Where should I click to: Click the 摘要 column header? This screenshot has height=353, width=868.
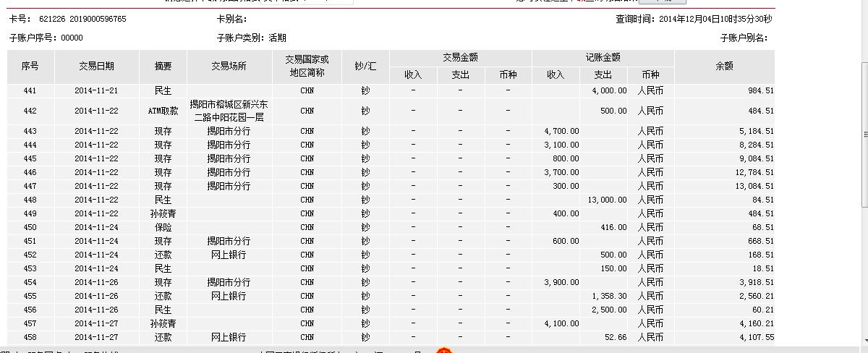pyautogui.click(x=163, y=67)
